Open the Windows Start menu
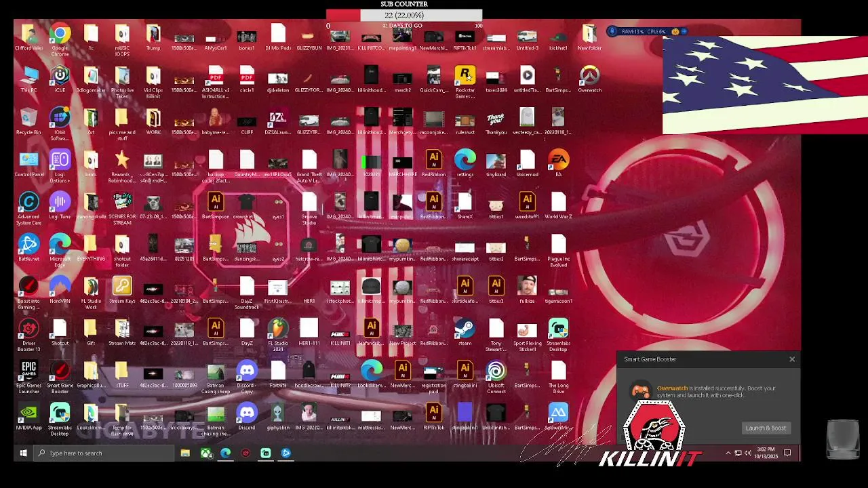 [23, 453]
